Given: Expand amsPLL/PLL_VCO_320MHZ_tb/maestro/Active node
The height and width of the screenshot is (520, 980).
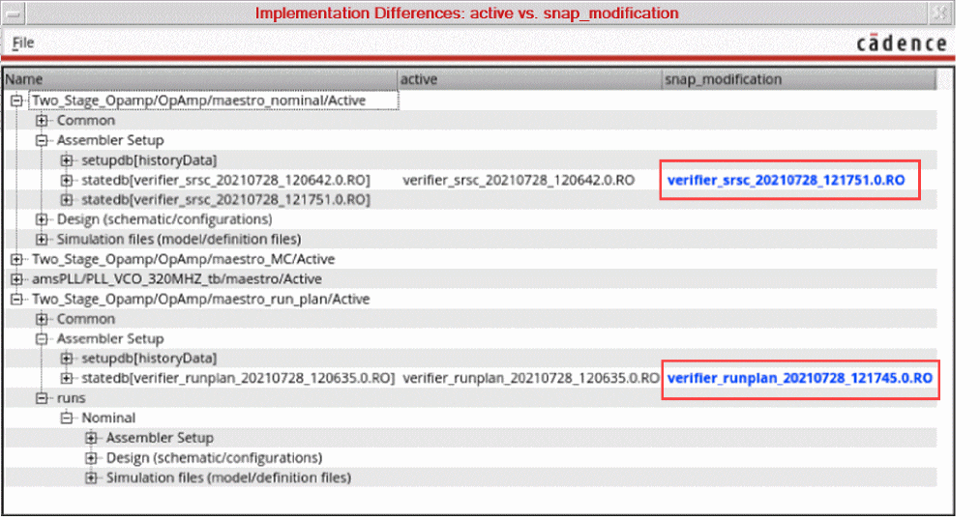Looking at the screenshot, I should [16, 279].
